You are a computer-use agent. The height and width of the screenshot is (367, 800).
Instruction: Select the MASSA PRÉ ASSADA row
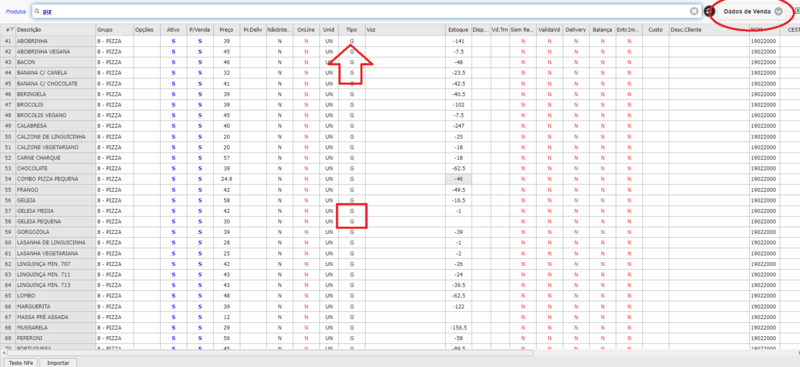tap(55, 317)
